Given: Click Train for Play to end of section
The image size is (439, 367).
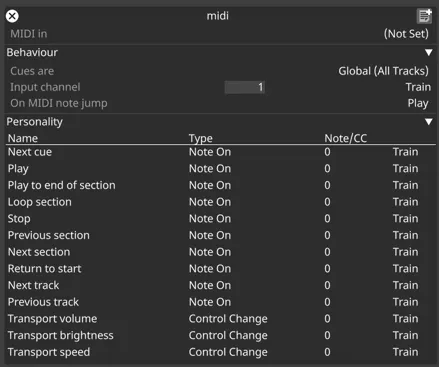Looking at the screenshot, I should coord(405,185).
